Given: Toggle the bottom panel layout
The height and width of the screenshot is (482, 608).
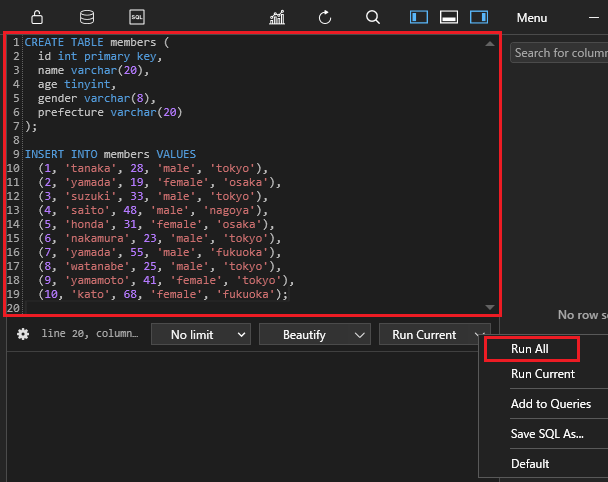Looking at the screenshot, I should [449, 17].
